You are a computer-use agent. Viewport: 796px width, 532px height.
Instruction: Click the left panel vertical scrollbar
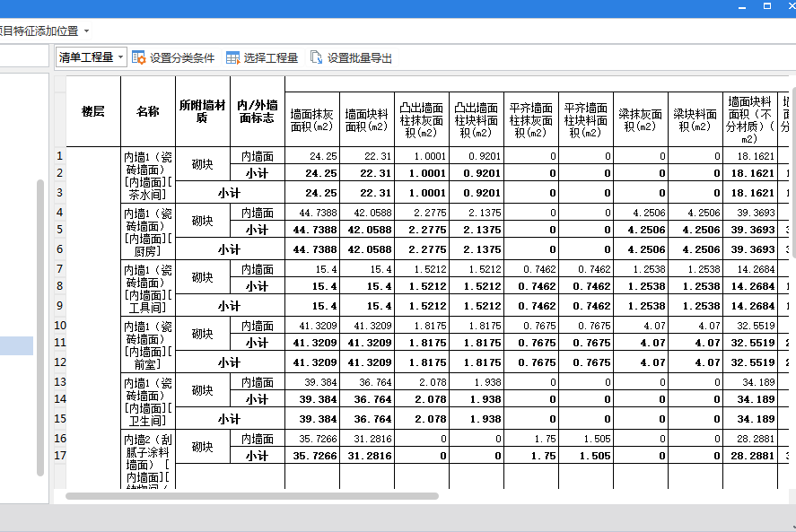click(x=40, y=328)
